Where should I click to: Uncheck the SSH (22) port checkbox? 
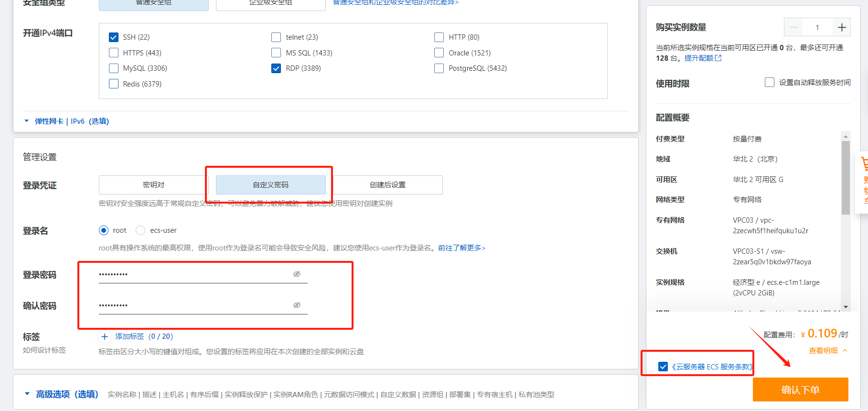click(114, 37)
